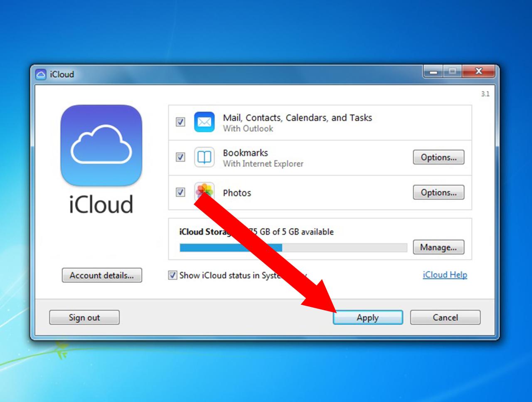Toggle the Photos checkbox
The width and height of the screenshot is (532, 402).
point(180,192)
